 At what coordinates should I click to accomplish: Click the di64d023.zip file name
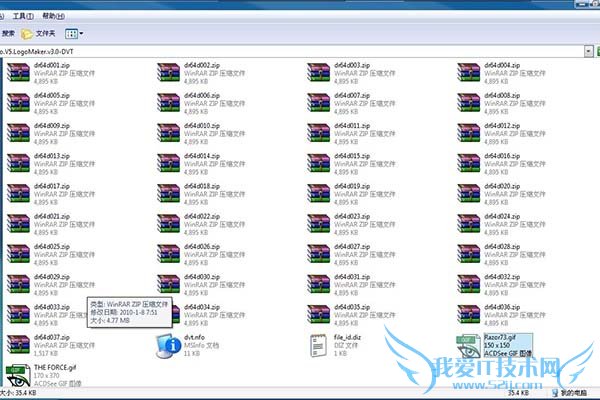(x=352, y=217)
